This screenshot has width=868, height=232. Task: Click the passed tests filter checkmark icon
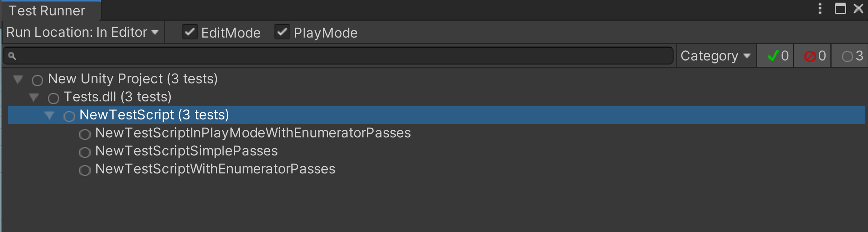click(x=773, y=56)
